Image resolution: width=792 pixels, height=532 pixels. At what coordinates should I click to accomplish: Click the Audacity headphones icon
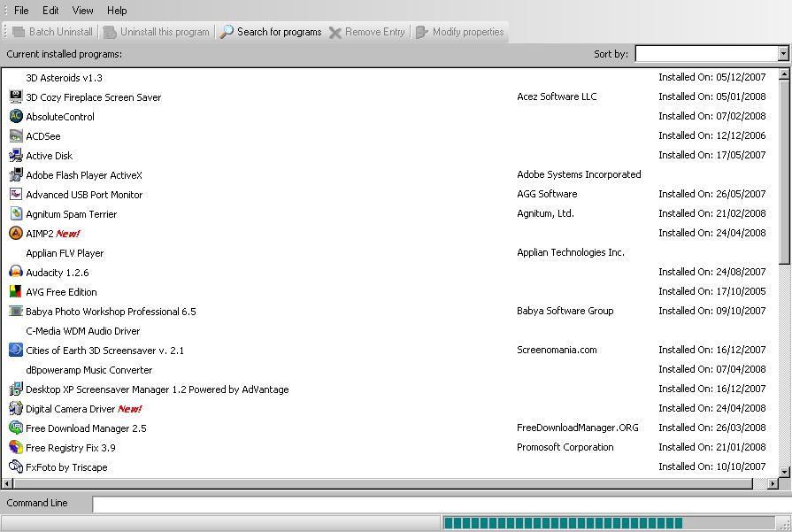tap(16, 272)
